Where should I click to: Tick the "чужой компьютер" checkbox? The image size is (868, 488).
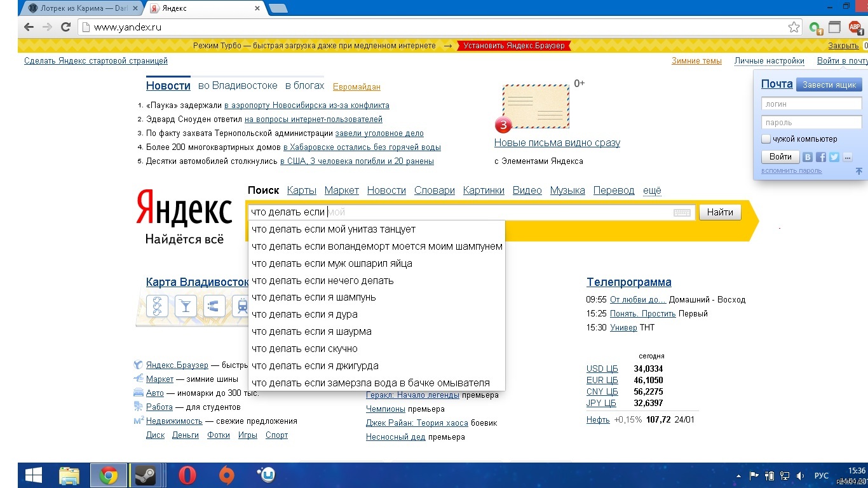click(766, 139)
